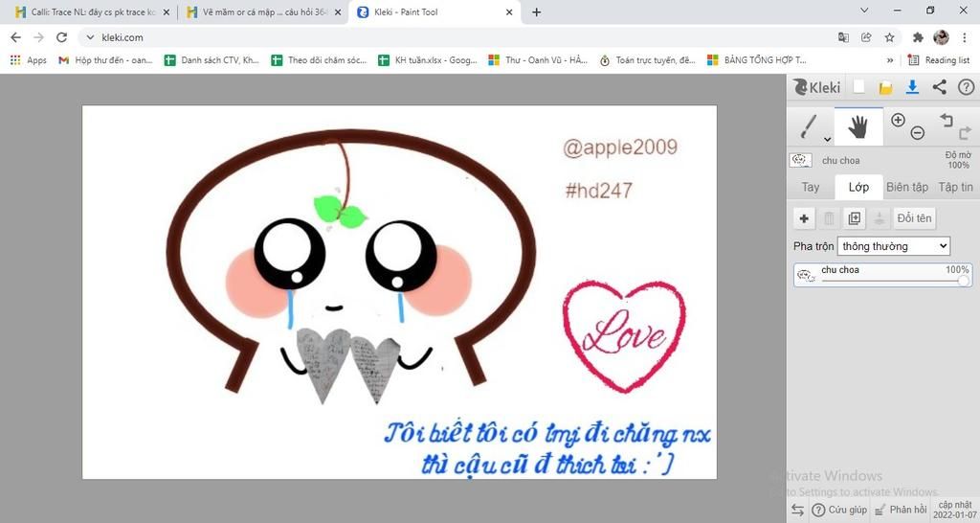Select the hand pan tool
Screen dimensions: 980x523
tap(858, 127)
